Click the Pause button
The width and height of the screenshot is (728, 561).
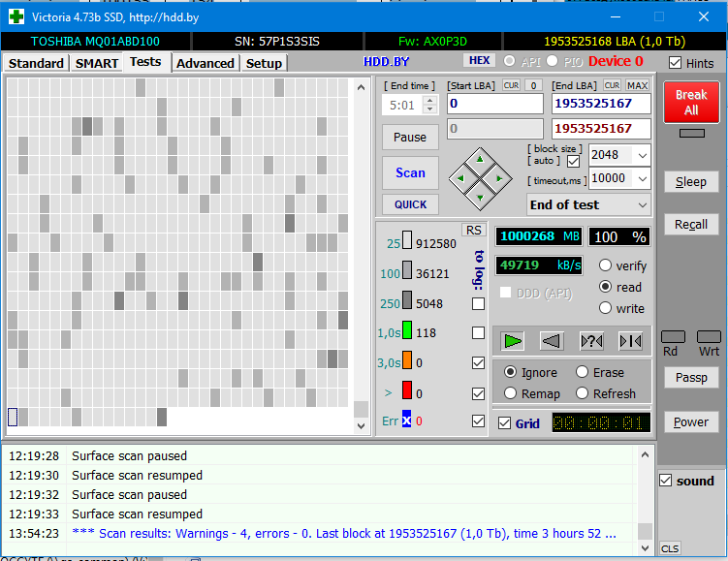click(x=410, y=138)
